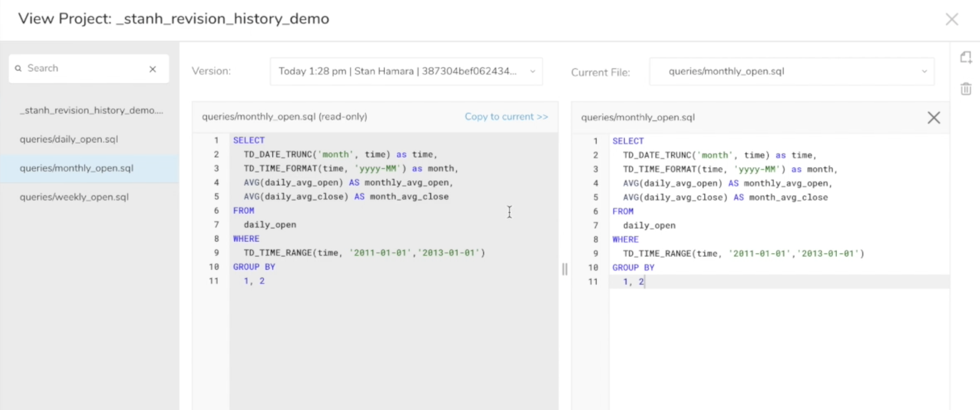This screenshot has width=980, height=410.
Task: Close the right monthly_open.sql editor pane
Action: pos(934,118)
